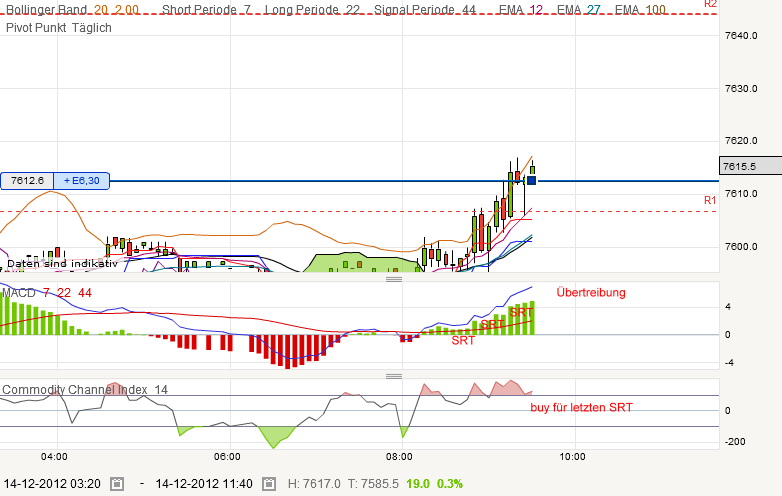Click the end date 14-12-2012 11:40
782x496 pixels.
[204, 484]
